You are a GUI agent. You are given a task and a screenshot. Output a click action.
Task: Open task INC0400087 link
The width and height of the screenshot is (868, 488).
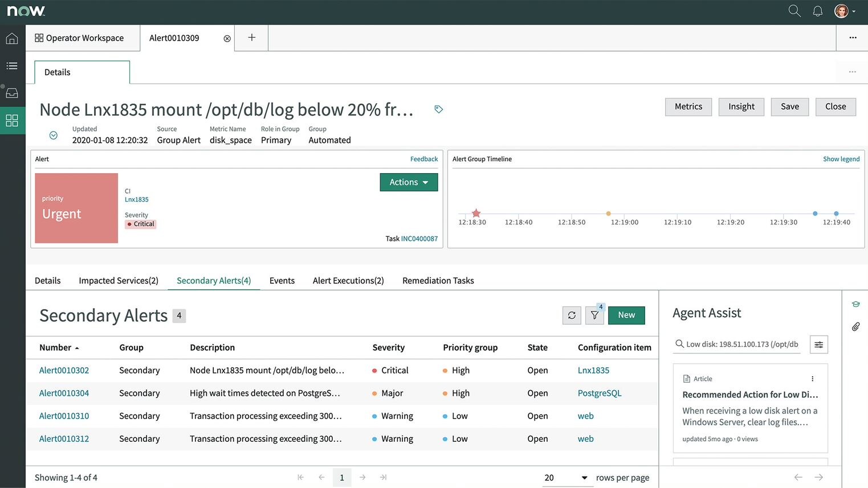tap(420, 239)
